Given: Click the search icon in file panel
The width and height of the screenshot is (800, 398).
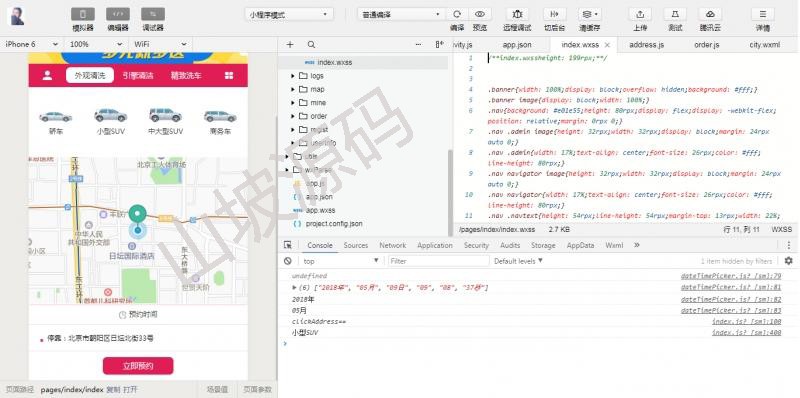Looking at the screenshot, I should [x=311, y=44].
